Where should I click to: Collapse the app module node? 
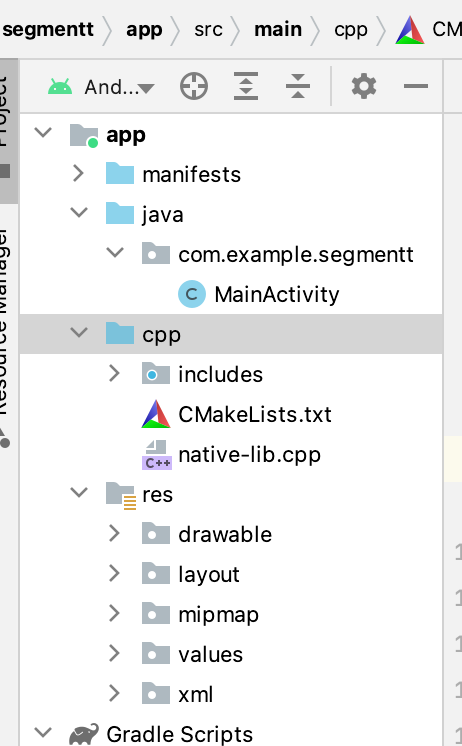pyautogui.click(x=43, y=133)
